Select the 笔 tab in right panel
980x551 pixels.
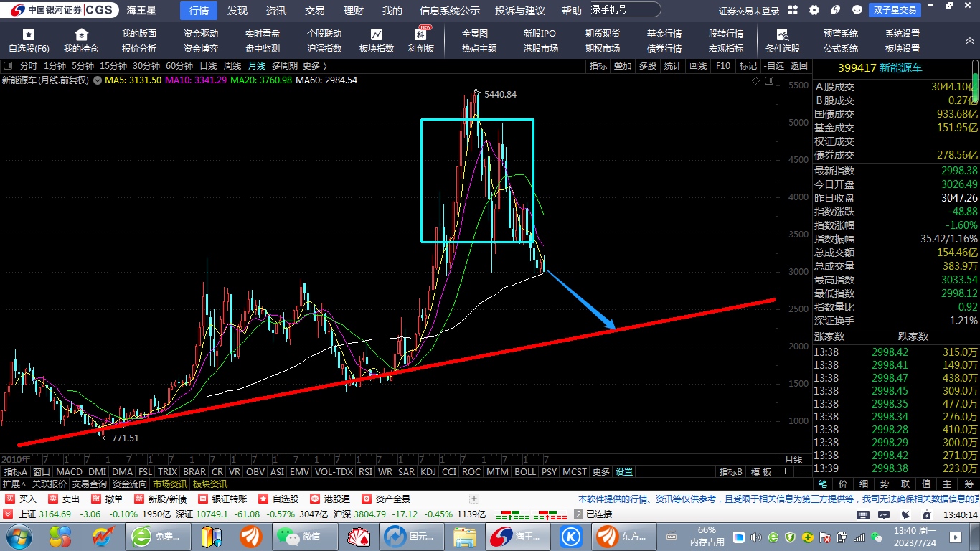[823, 484]
